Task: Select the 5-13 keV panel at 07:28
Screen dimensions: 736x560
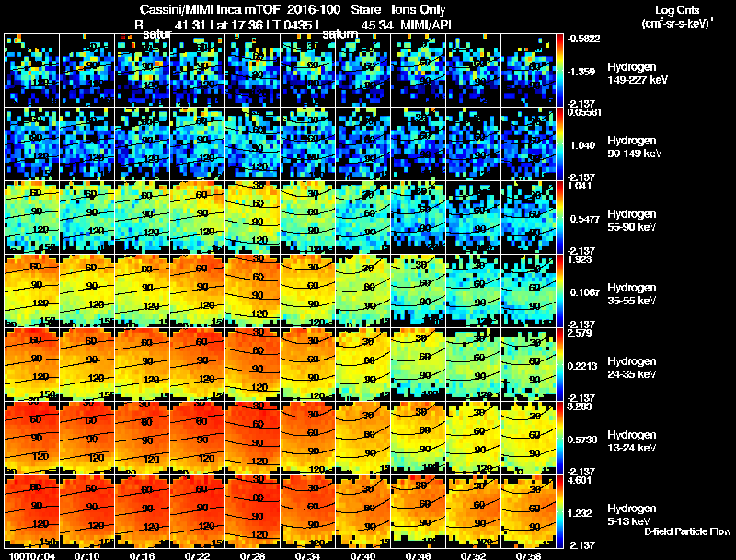Action: click(x=252, y=511)
